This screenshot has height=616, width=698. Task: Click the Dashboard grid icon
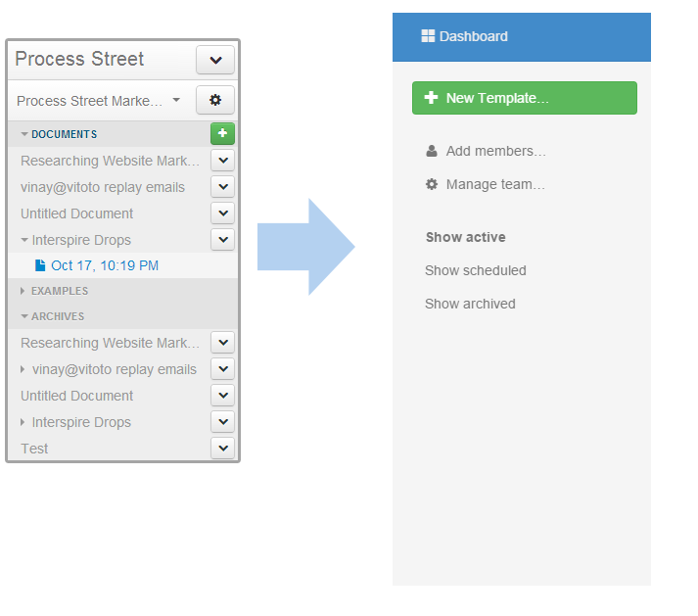[x=428, y=36]
